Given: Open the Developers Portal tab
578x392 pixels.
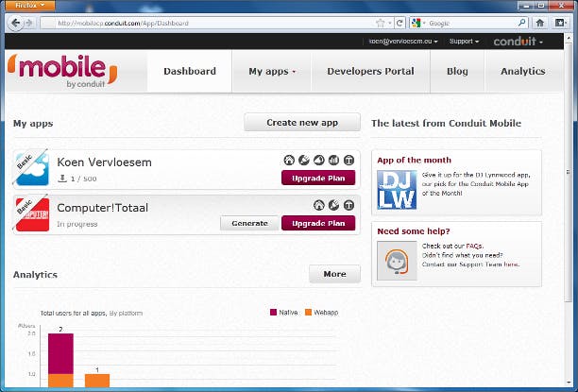Looking at the screenshot, I should (370, 71).
